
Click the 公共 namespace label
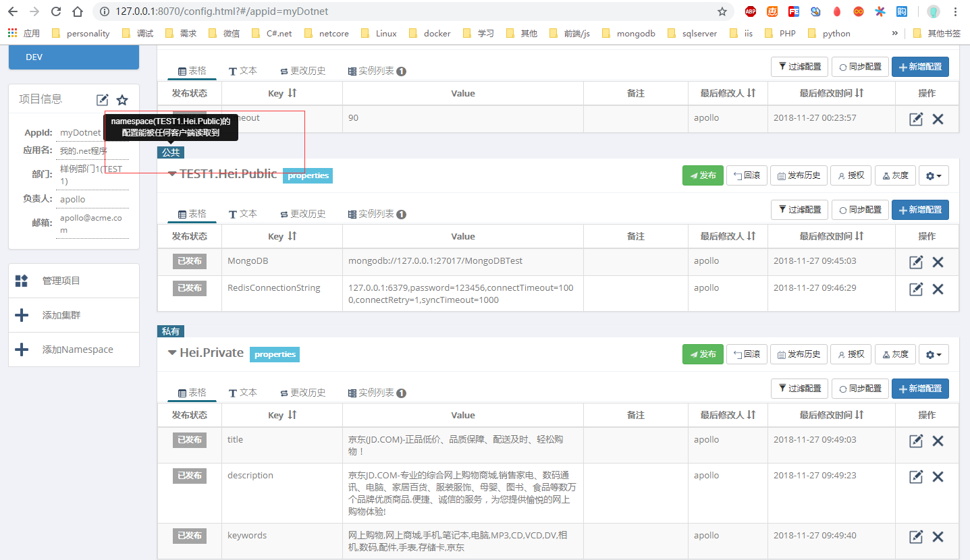[171, 152]
